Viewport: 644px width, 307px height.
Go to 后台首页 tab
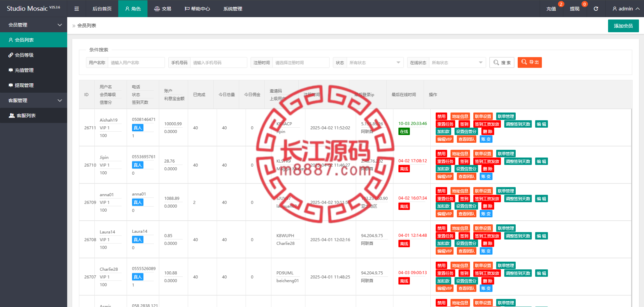click(x=102, y=9)
